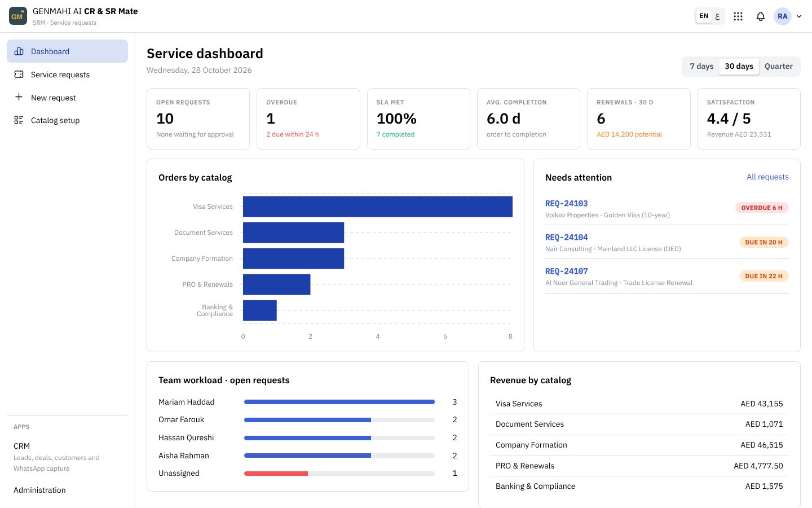The width and height of the screenshot is (812, 508).
Task: Click Mariam Haddad's workload bar
Action: coord(339,402)
